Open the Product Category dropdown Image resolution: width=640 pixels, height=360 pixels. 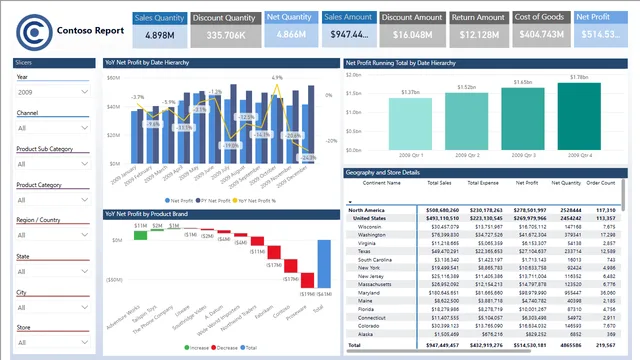[x=53, y=200]
